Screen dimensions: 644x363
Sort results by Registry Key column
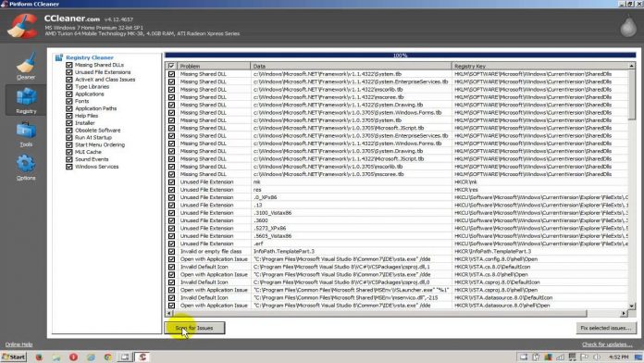tap(539, 66)
